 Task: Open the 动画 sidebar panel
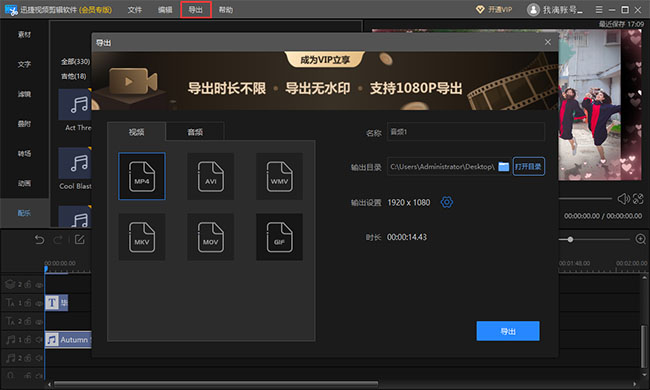(24, 183)
